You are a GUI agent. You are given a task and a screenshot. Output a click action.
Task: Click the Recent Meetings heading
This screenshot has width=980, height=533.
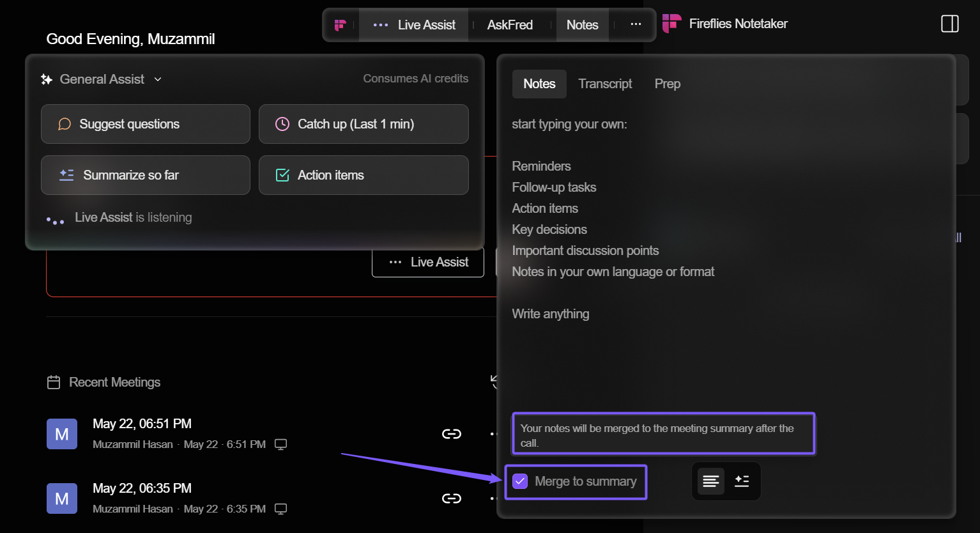click(115, 382)
